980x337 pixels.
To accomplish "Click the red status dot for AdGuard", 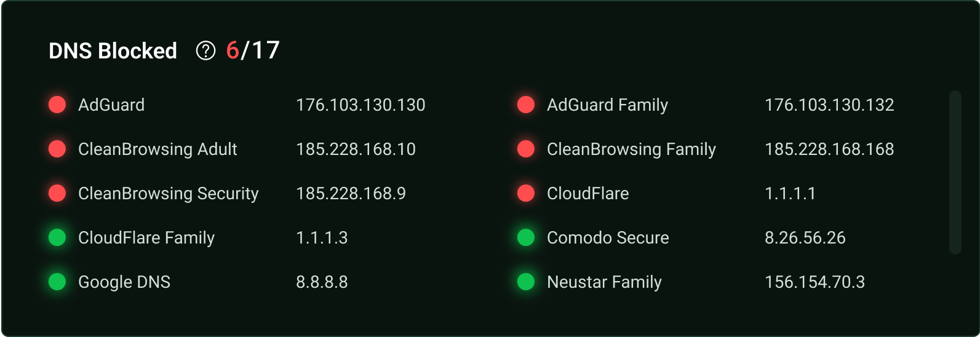I will click(57, 105).
